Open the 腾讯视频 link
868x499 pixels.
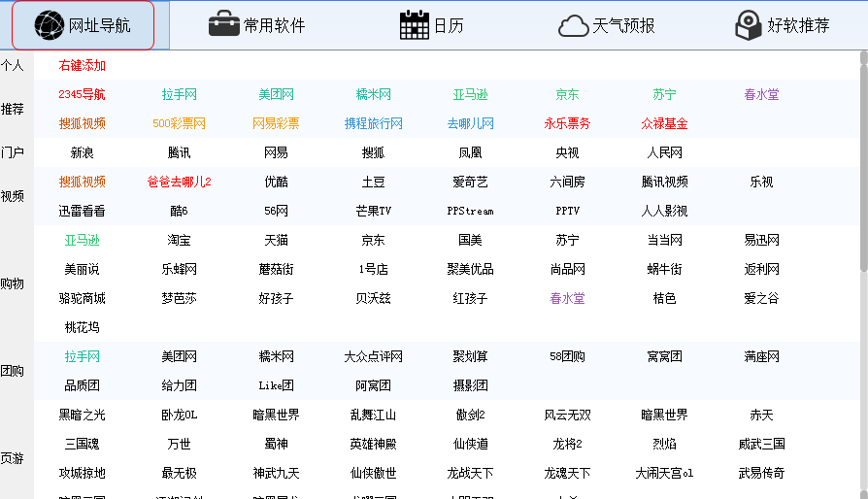(x=664, y=182)
